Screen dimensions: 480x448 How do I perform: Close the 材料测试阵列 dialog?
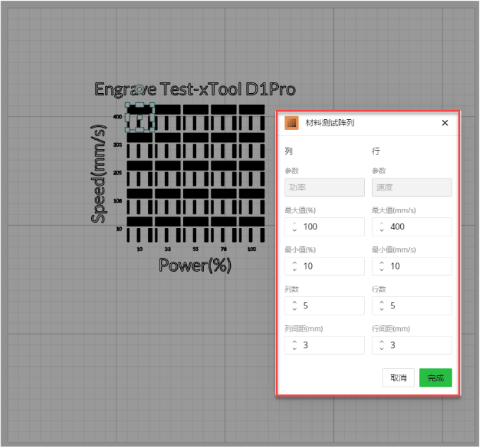(x=445, y=123)
